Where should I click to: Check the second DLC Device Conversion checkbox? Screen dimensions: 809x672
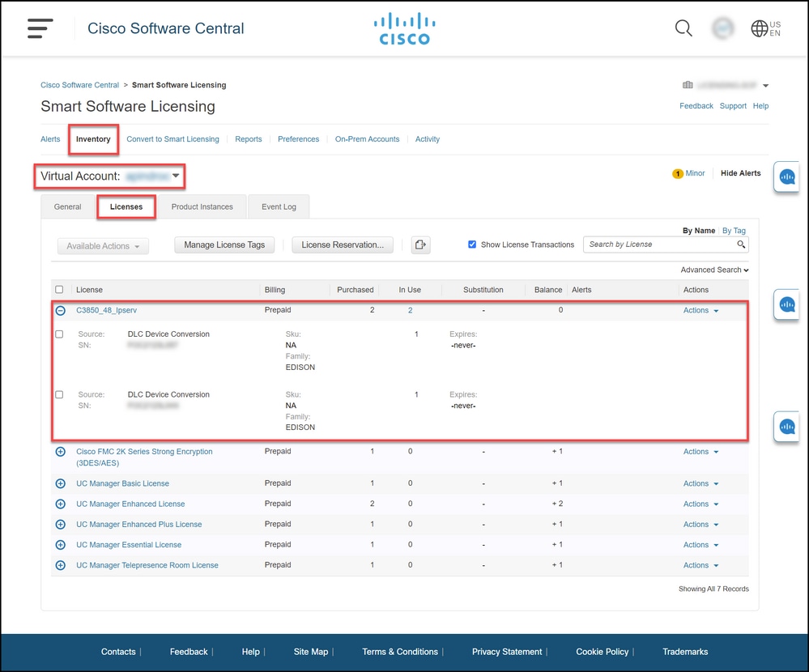(59, 394)
